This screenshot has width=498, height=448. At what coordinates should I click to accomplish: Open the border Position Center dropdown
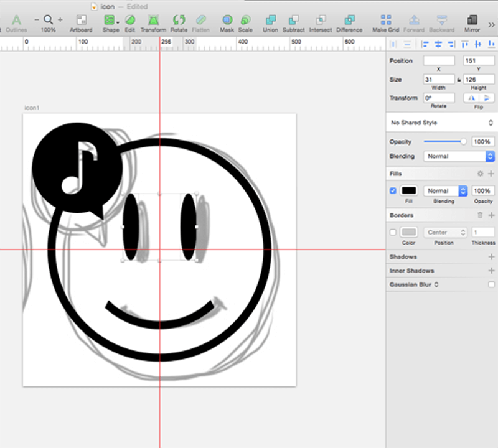point(445,232)
